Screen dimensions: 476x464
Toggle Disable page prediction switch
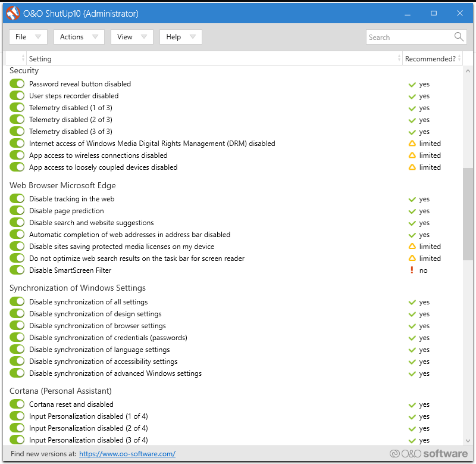click(17, 211)
